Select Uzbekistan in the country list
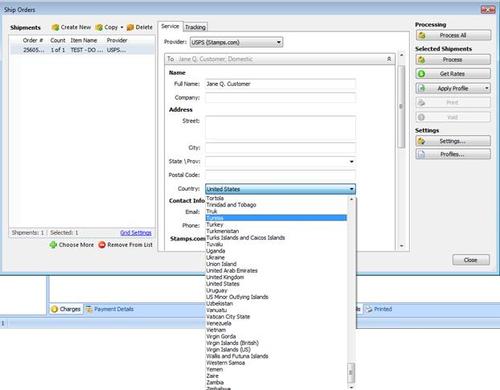 tap(276, 303)
